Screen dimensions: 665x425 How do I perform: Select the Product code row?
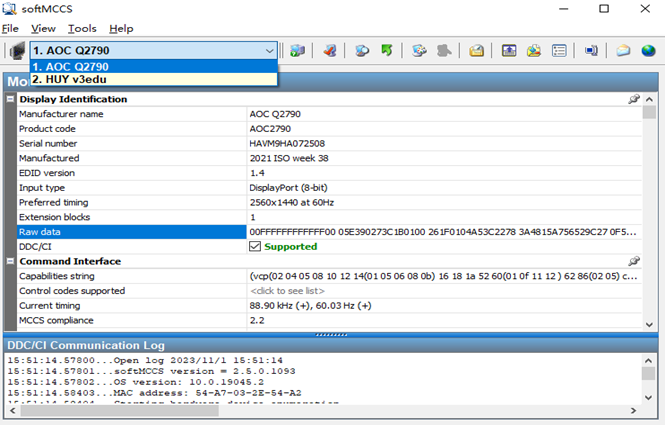point(329,129)
